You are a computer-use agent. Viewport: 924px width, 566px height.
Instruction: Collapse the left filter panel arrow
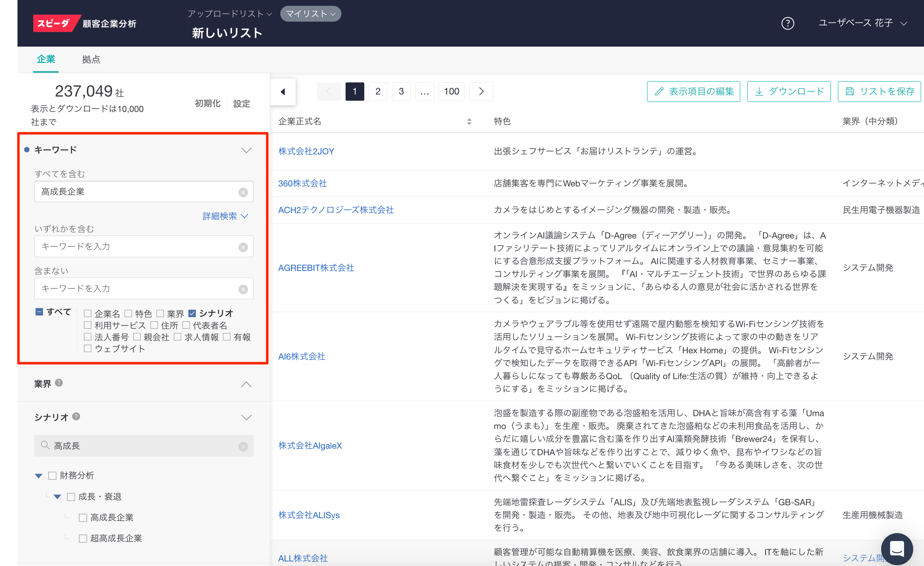point(283,92)
